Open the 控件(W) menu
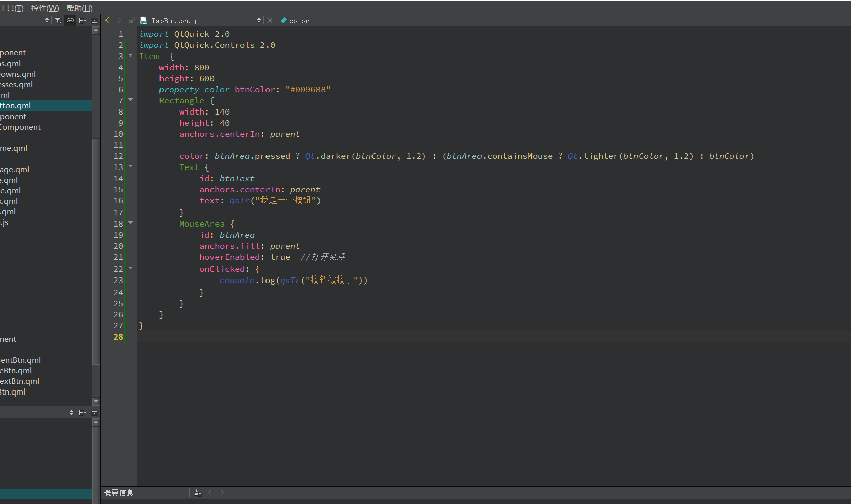This screenshot has height=504, width=851. point(45,8)
